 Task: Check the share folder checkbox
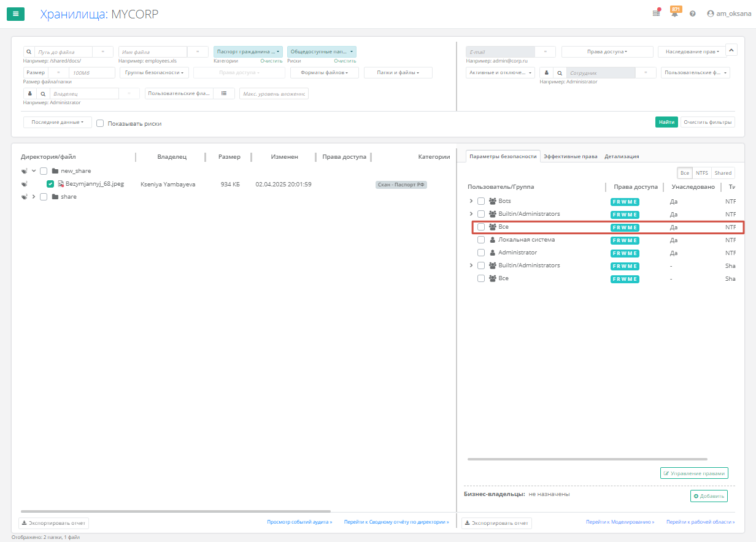(44, 197)
